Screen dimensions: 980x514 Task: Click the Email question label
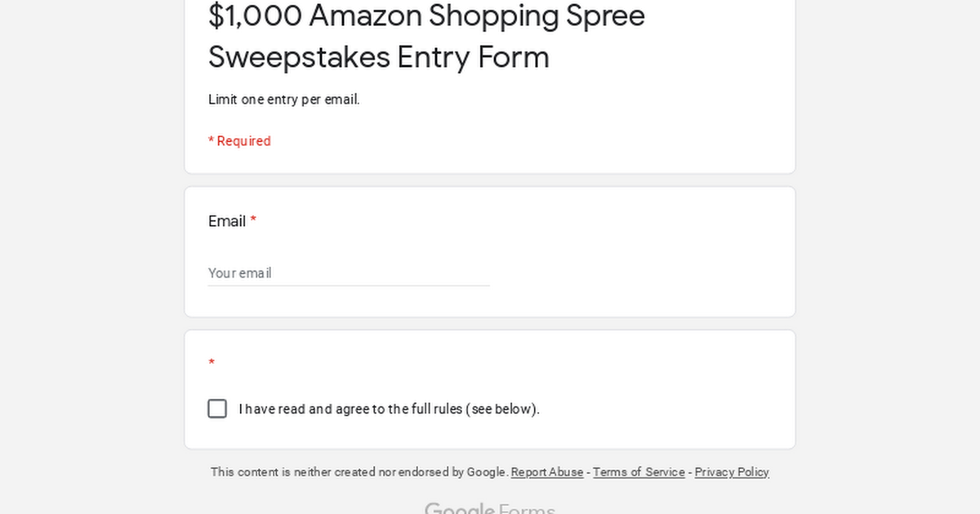[x=227, y=221]
